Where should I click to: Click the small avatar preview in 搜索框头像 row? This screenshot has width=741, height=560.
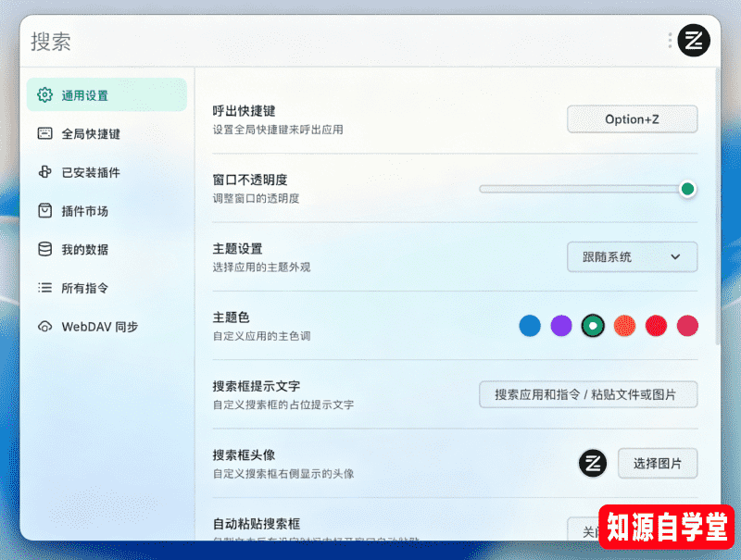tap(593, 463)
